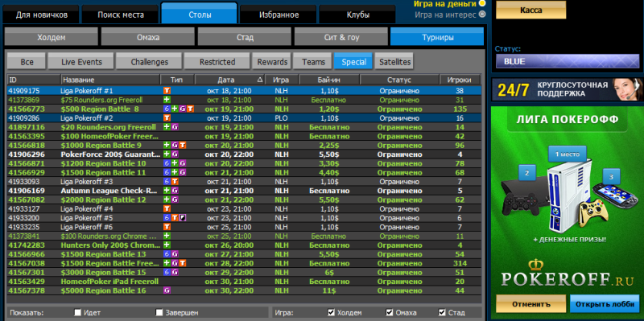Open the Касса cashier button
Screen dimensions: 644x321
[x=530, y=10]
